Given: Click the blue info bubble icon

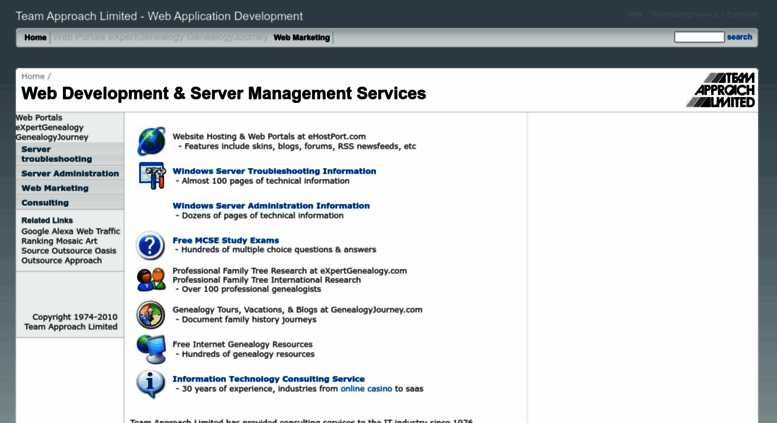Looking at the screenshot, I should pos(151,383).
